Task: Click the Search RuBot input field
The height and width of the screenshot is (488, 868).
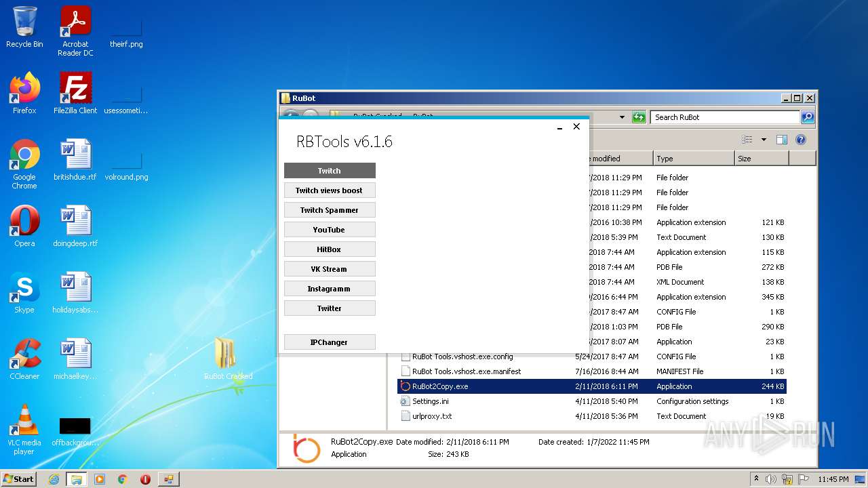Action: [725, 117]
